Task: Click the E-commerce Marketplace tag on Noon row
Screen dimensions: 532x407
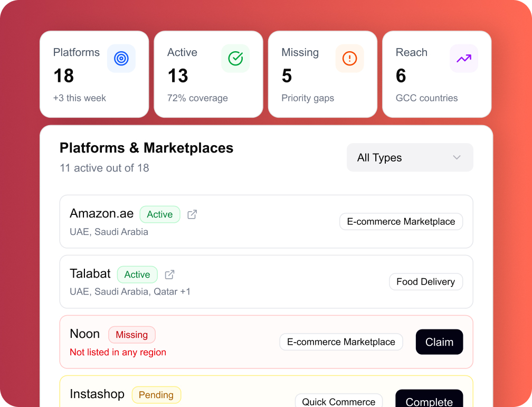Action: (341, 342)
